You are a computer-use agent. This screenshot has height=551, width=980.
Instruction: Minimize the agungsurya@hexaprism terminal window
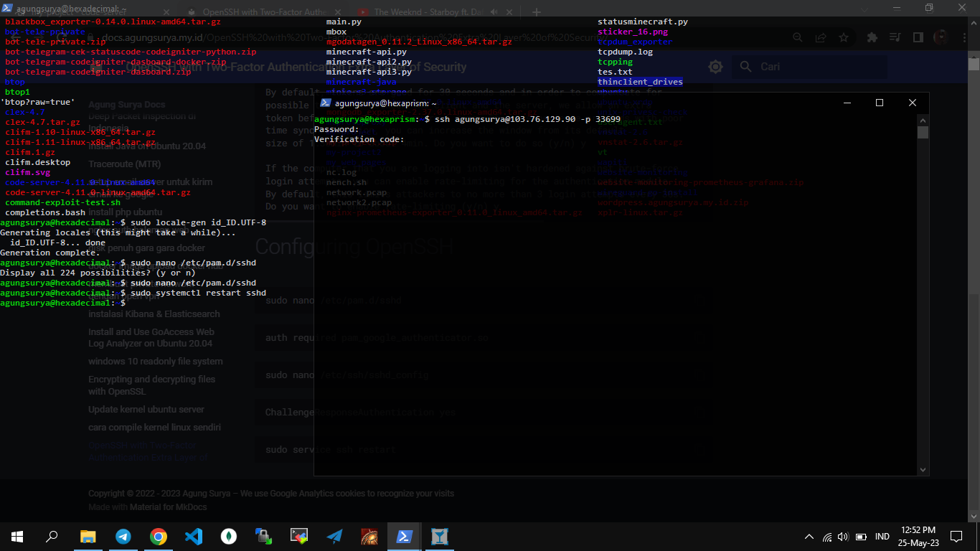(x=847, y=103)
